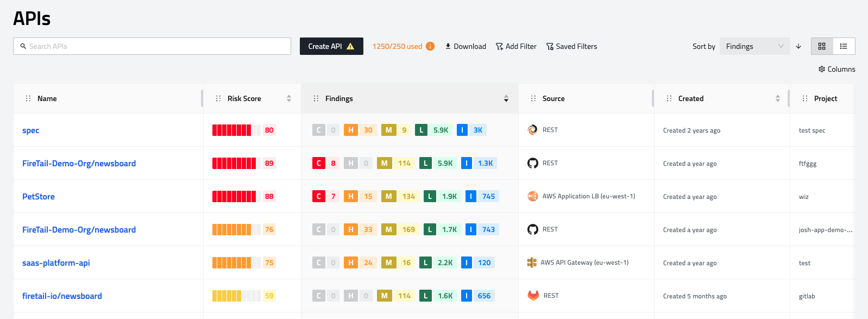Open Add Filter option
868x319 pixels.
click(x=516, y=46)
